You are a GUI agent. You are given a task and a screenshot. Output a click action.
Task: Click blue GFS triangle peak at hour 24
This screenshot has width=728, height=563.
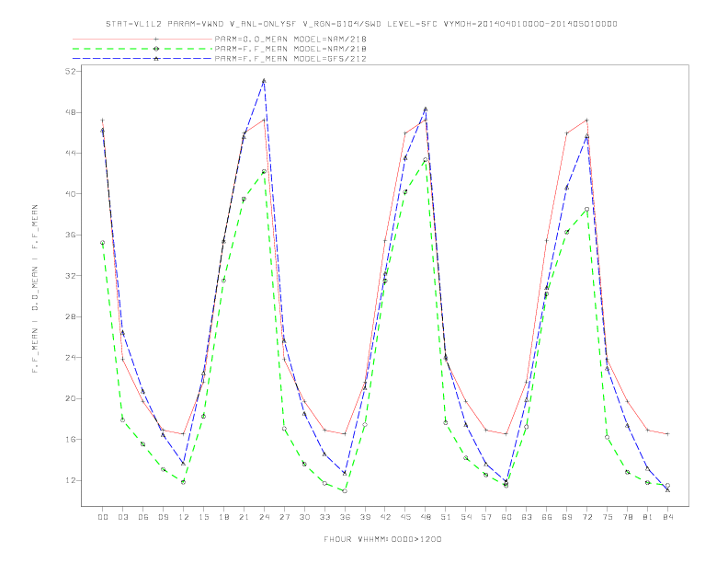264,81
